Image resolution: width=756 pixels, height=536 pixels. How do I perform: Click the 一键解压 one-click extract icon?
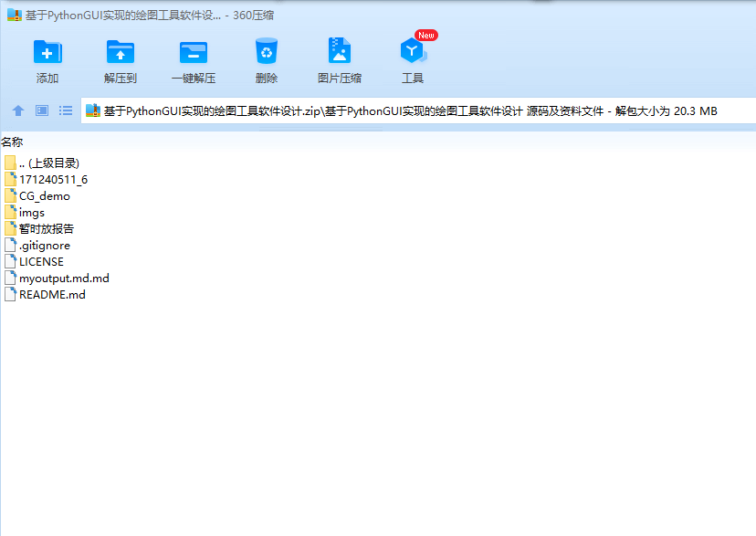194,52
